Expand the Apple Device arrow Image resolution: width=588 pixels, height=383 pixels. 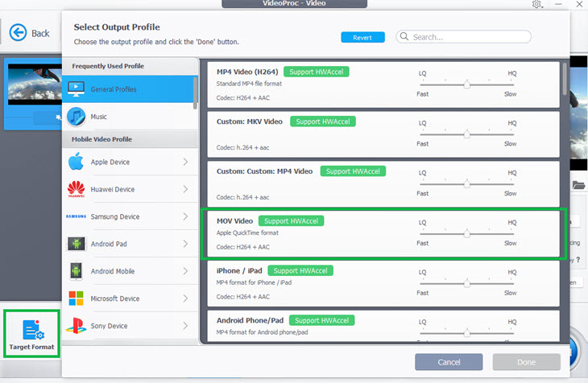pos(185,163)
